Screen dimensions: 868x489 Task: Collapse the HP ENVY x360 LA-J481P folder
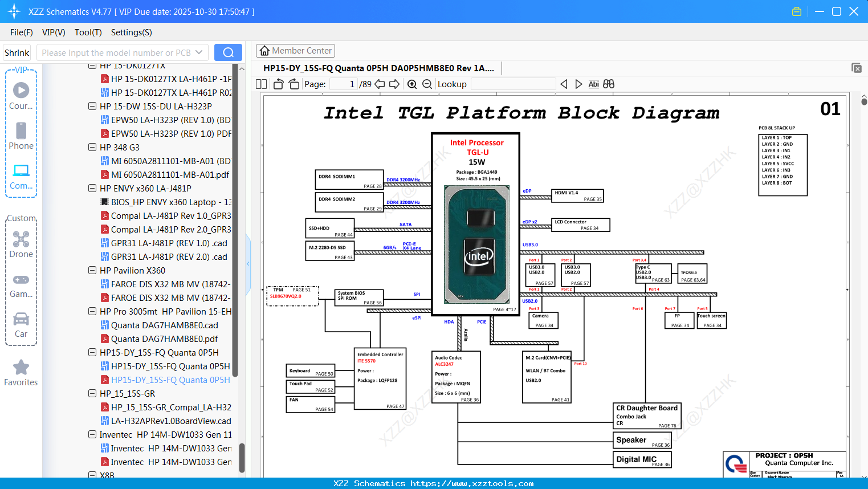coord(92,189)
